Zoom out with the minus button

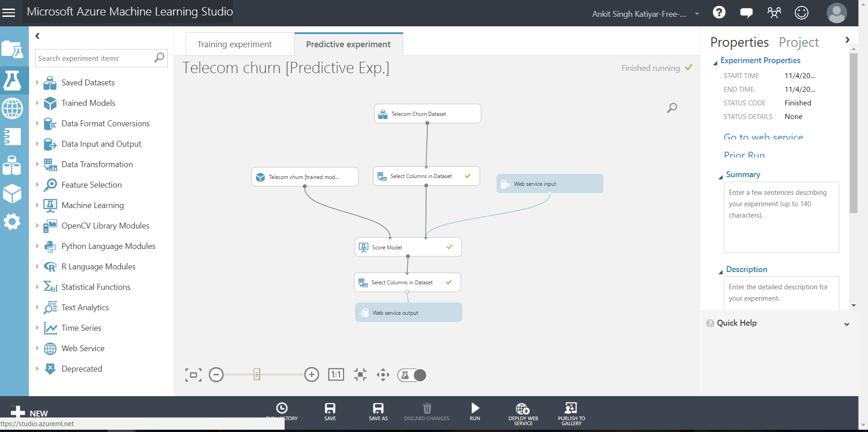tap(216, 375)
